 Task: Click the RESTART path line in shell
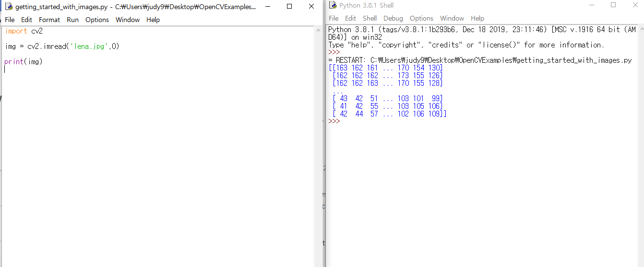click(x=480, y=60)
